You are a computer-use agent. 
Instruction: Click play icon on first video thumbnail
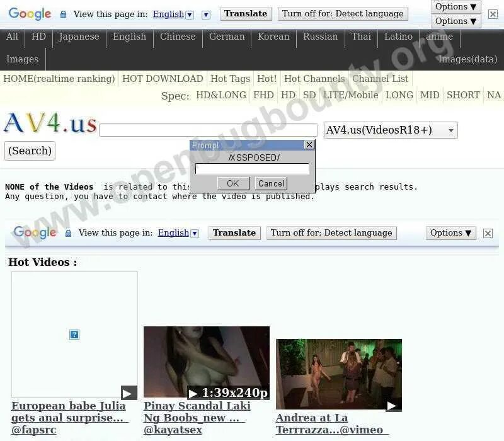[x=129, y=392]
